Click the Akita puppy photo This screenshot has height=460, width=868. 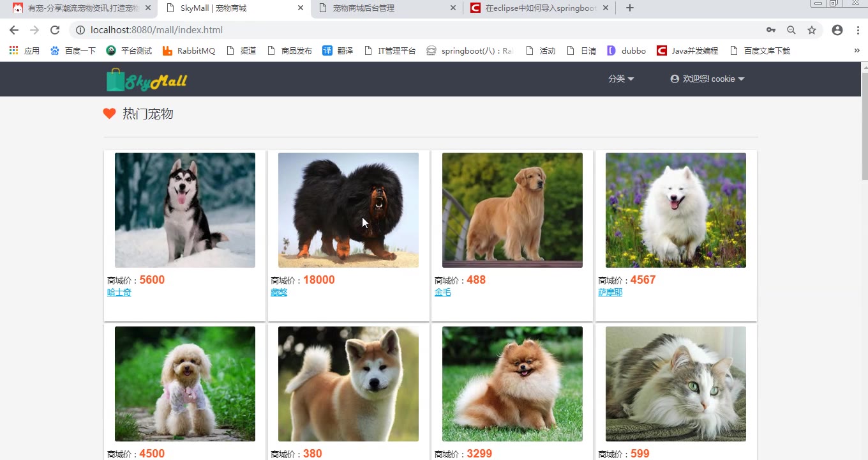click(x=348, y=384)
